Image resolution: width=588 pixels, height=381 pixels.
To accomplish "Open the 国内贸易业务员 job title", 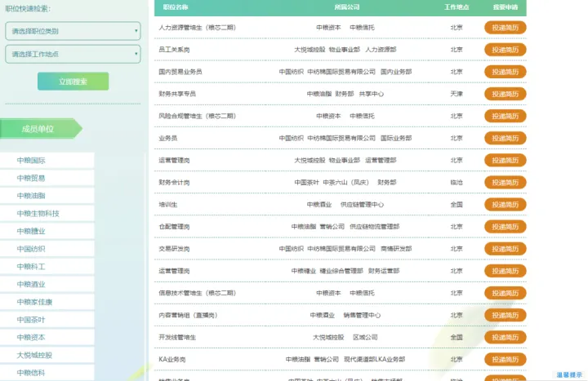I will [180, 72].
